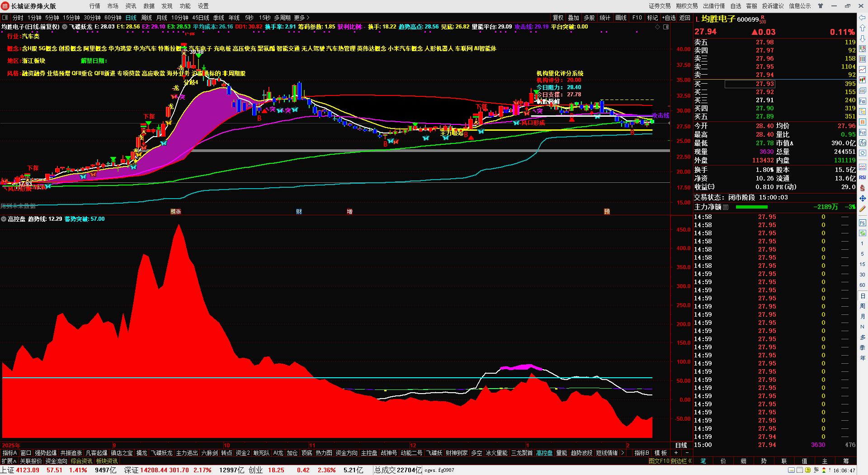
Task: Click the F5 chart switch icon
Action: pos(863,223)
